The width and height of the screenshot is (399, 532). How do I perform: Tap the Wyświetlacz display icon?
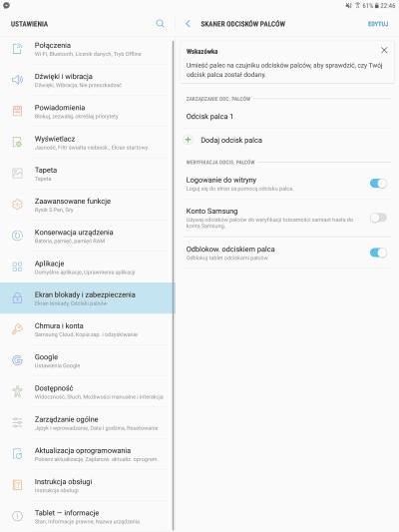[17, 142]
